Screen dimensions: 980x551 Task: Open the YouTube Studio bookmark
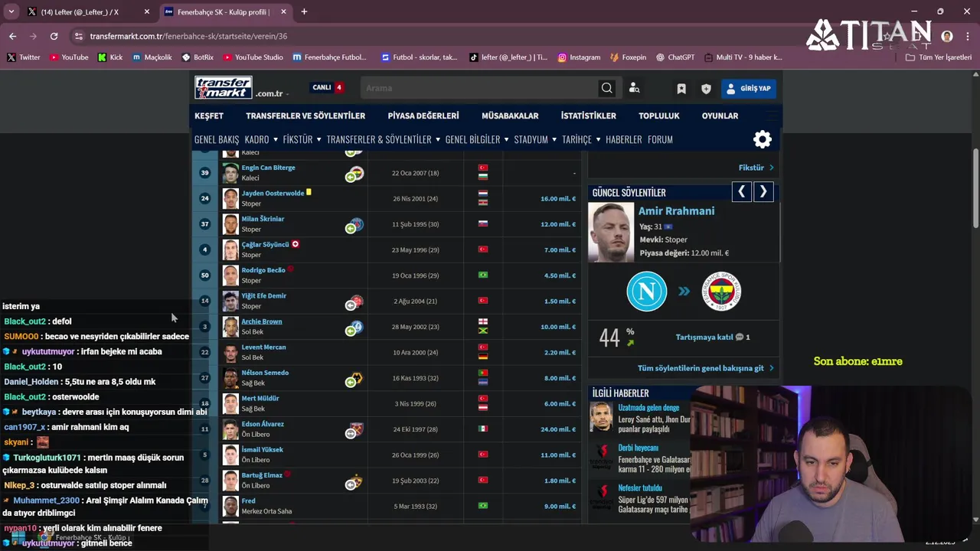click(x=253, y=57)
